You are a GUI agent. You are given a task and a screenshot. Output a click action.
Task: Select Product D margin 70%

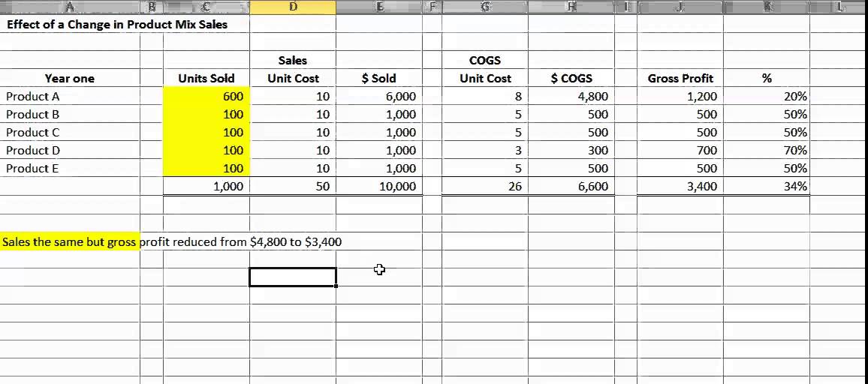point(766,150)
